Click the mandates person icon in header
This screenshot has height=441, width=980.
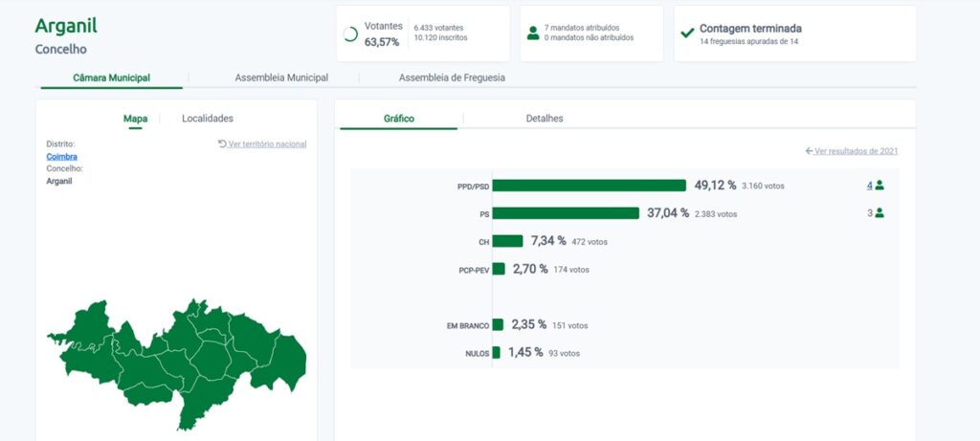(533, 33)
